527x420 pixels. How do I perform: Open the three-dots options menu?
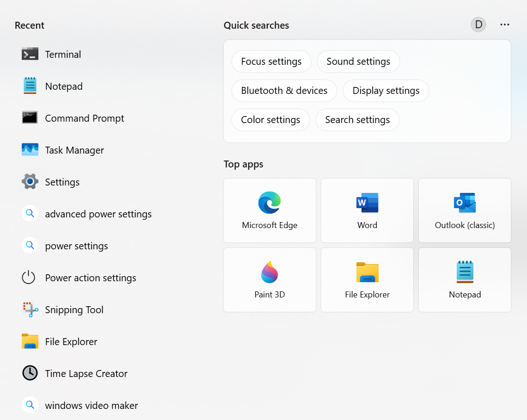pos(504,25)
